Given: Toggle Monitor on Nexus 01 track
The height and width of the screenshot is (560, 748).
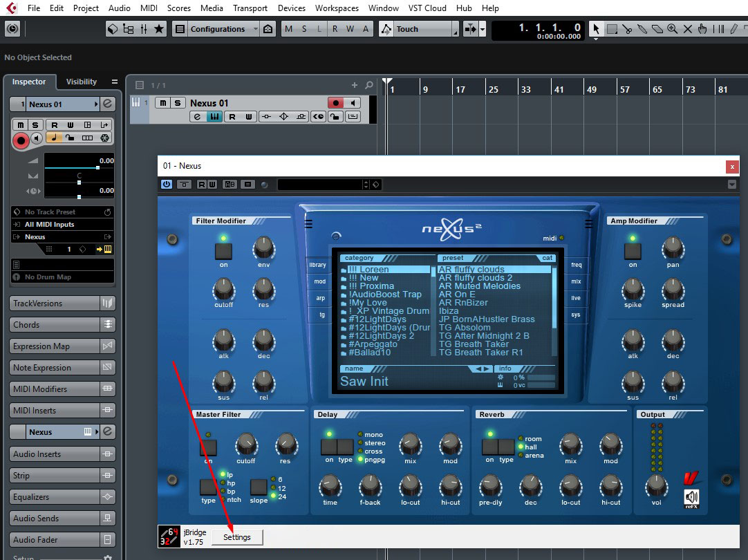Looking at the screenshot, I should 353,102.
